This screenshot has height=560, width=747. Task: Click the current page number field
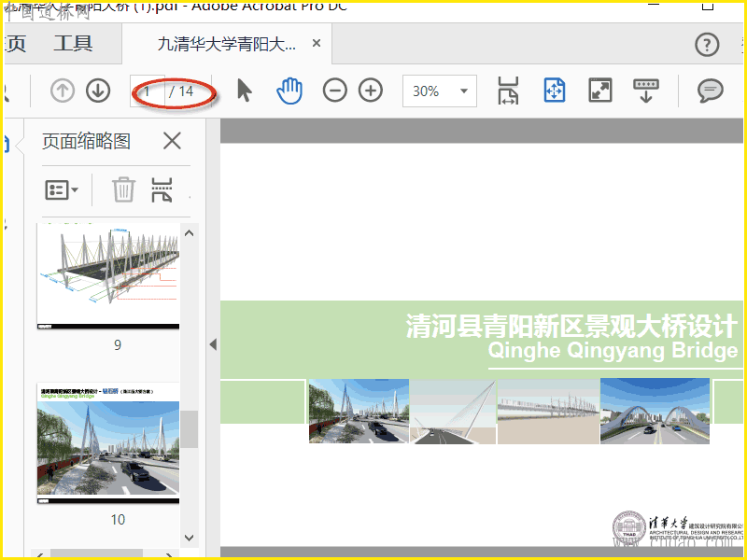[148, 91]
